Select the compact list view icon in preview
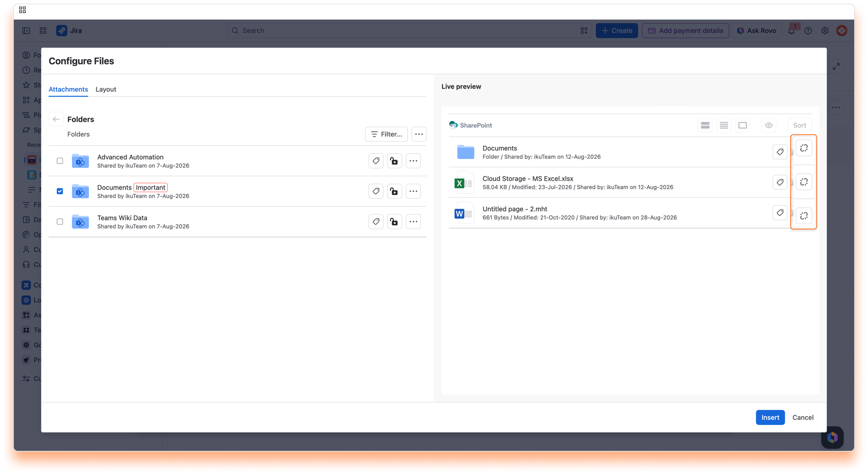The height and width of the screenshot is (474, 868). [x=724, y=125]
